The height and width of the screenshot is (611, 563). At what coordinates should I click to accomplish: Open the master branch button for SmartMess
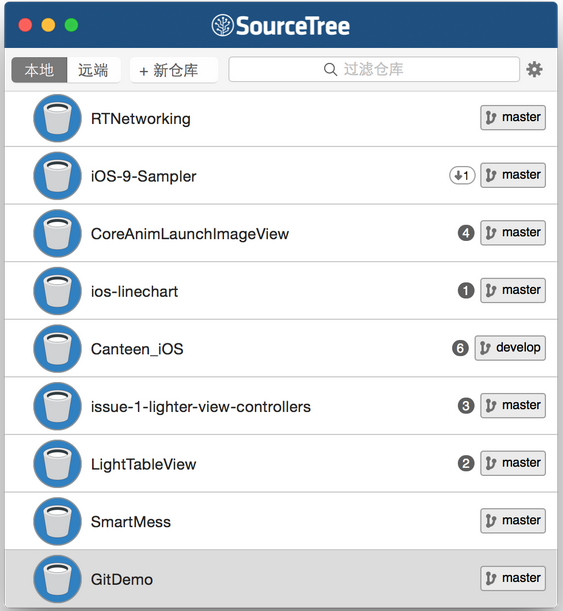tap(513, 521)
